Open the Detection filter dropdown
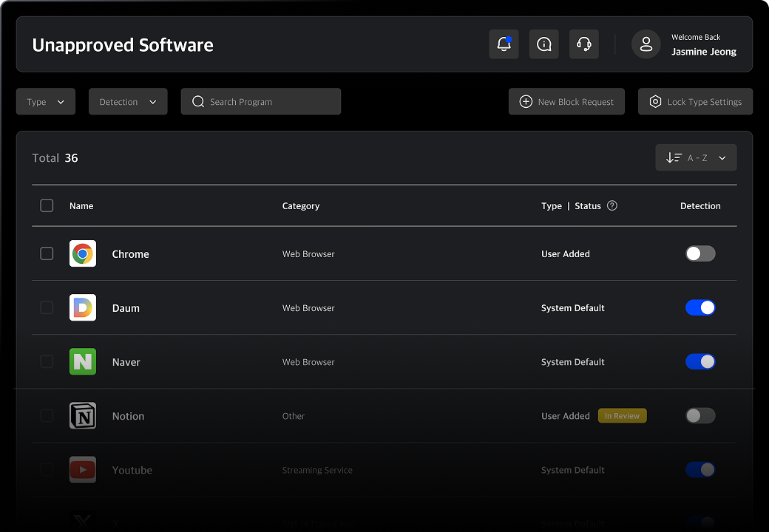Viewport: 769px width, 532px height. [x=128, y=101]
